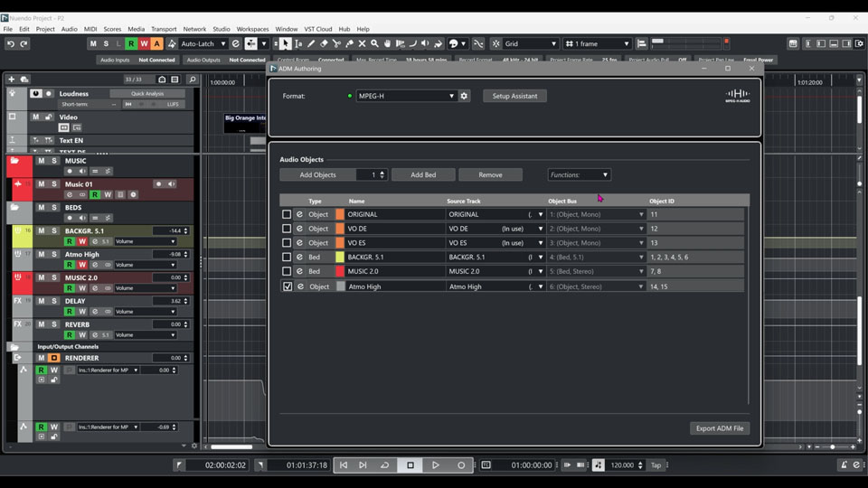Mute the DELAY FX track
Screen dimensions: 868x488
(41, 301)
